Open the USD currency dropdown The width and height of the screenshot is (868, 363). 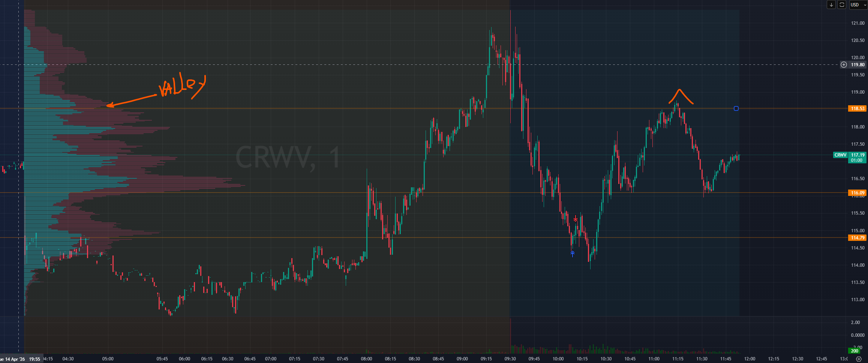point(857,5)
